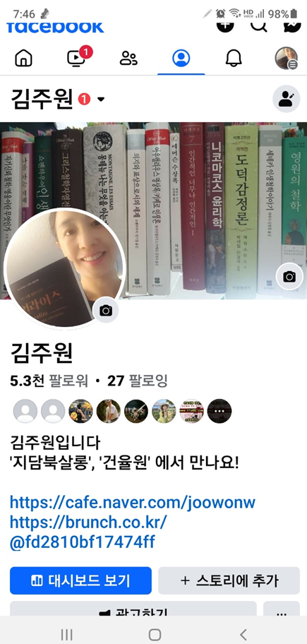View the circular profile picture
The width and height of the screenshot is (307, 644).
(x=64, y=269)
